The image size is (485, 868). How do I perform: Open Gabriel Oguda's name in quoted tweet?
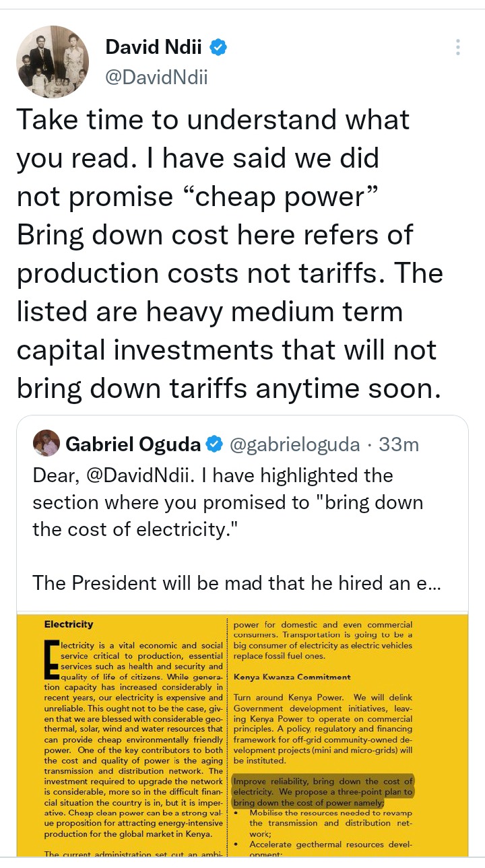(x=133, y=444)
